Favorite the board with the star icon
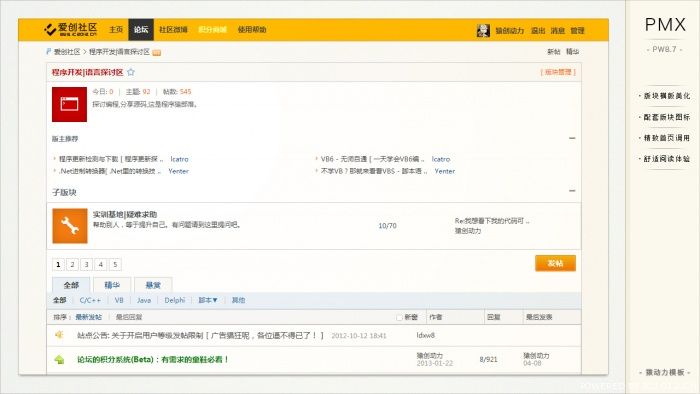The height and width of the screenshot is (394, 700). (x=131, y=72)
